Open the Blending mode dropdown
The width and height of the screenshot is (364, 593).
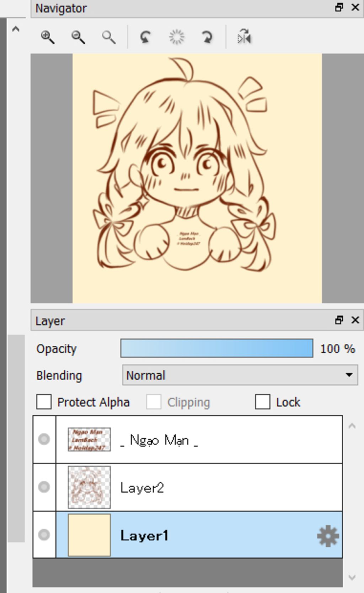pyautogui.click(x=240, y=375)
